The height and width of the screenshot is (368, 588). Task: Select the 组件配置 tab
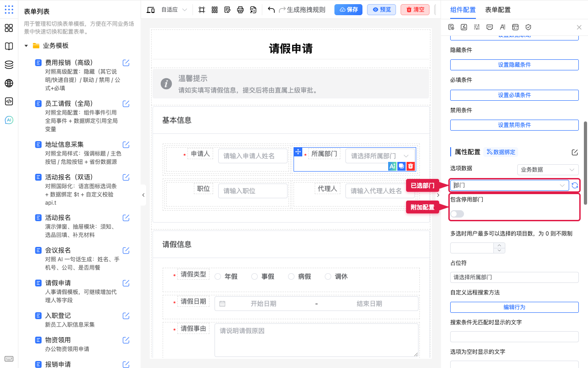click(x=463, y=10)
